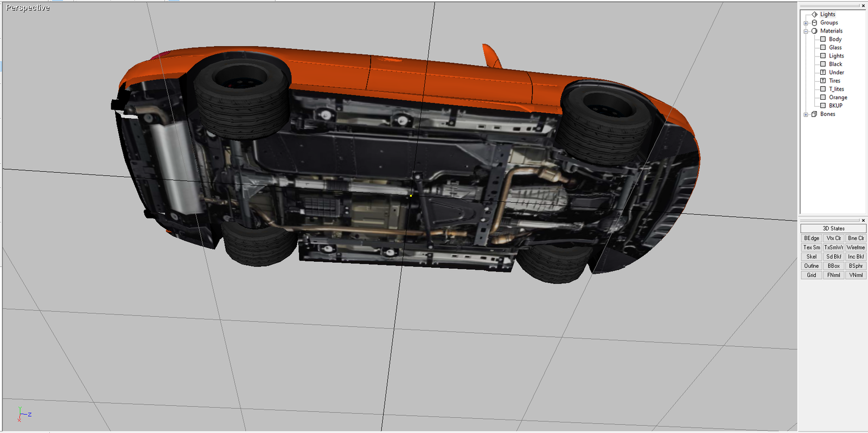Image resolution: width=868 pixels, height=433 pixels.
Task: Toggle Inc Bkf include backfaces
Action: click(x=856, y=257)
